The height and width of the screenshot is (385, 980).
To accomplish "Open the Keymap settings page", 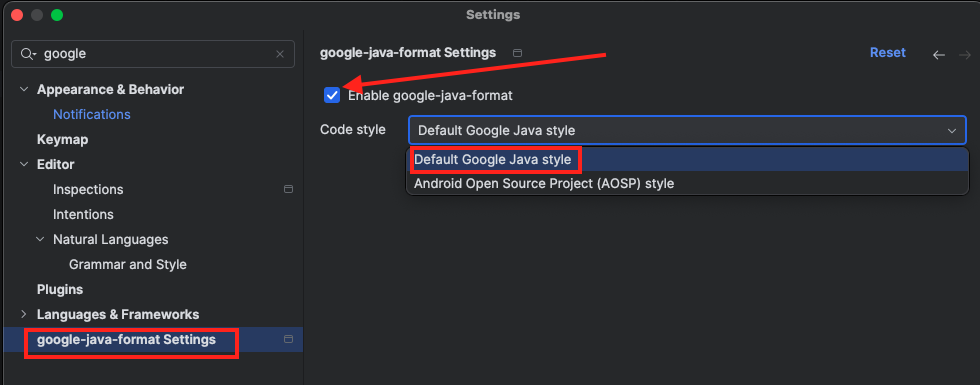I will 62,139.
